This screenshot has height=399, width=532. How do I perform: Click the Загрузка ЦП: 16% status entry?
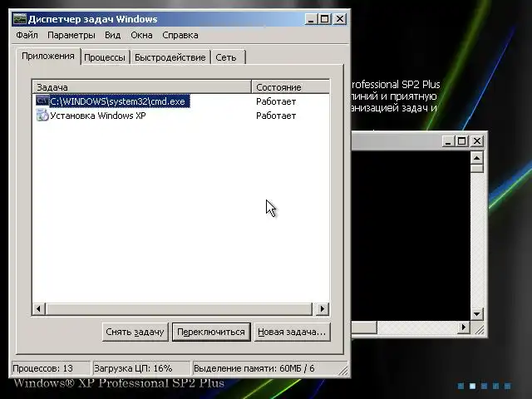(141, 368)
